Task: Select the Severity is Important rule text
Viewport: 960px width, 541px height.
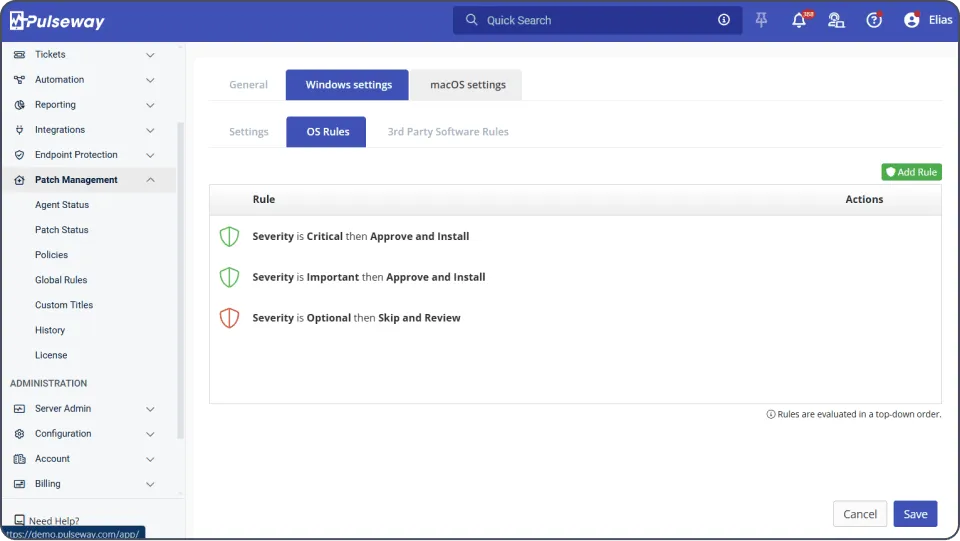Action: click(369, 277)
